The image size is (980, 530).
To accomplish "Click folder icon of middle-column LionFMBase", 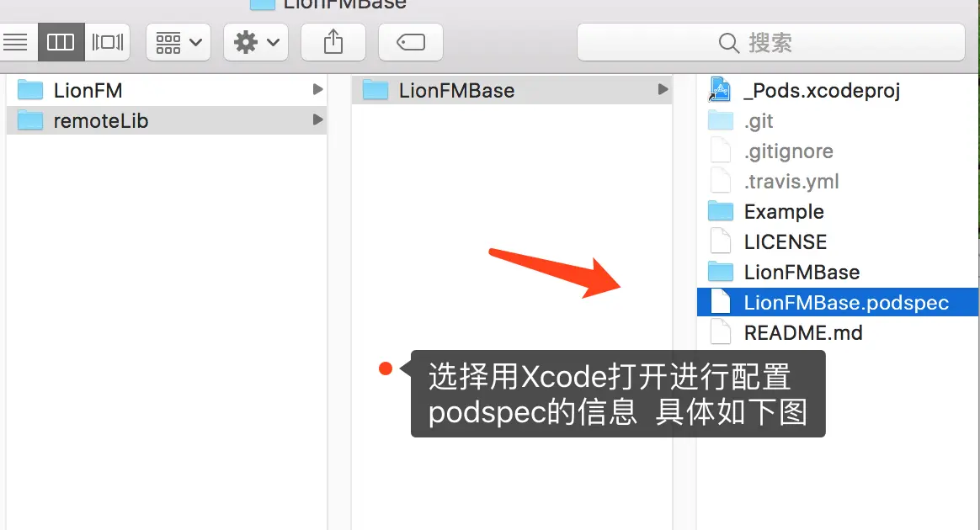I will 375,91.
